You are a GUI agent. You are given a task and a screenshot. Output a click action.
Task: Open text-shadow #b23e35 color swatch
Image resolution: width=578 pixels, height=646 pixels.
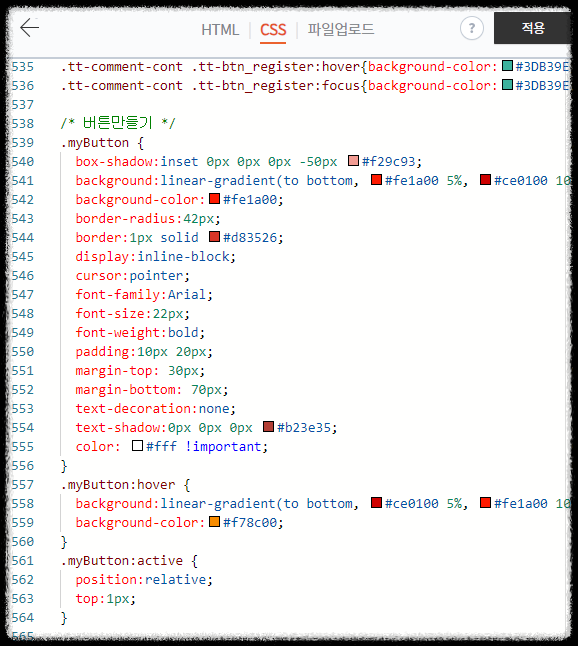tap(269, 426)
